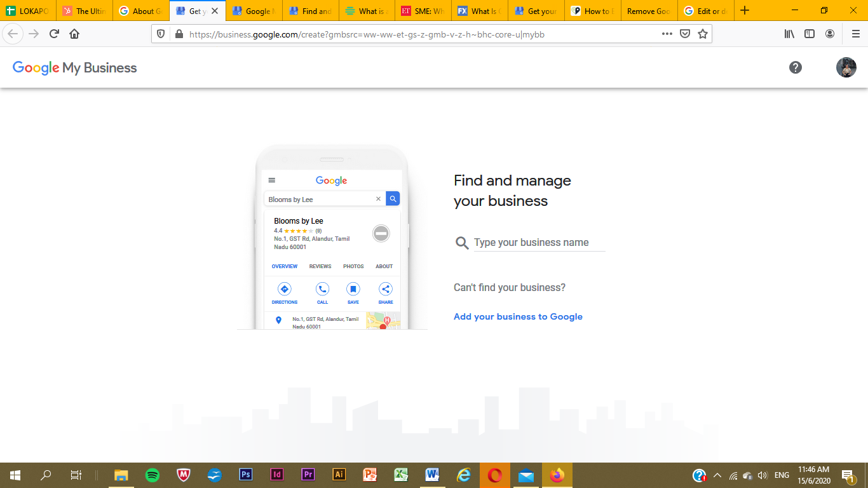The height and width of the screenshot is (488, 868).
Task: Switch to the Remove Goo tab
Action: point(650,11)
